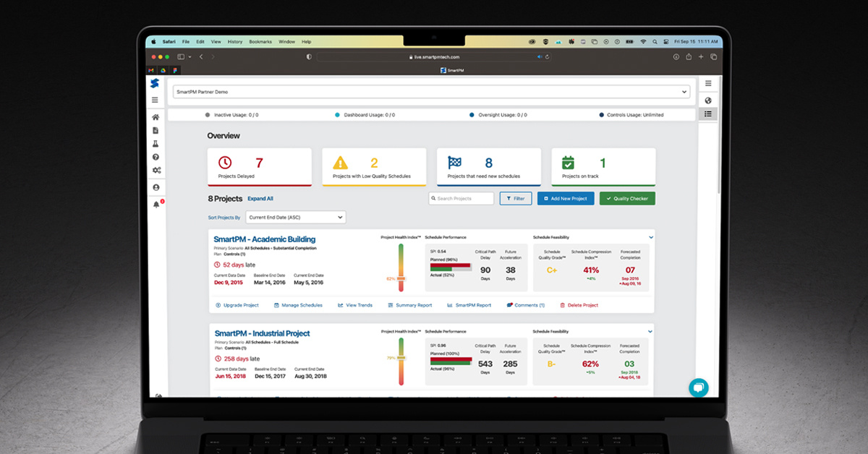868x454 pixels.
Task: Click the sidebar hamburger menu icon
Action: tap(155, 100)
